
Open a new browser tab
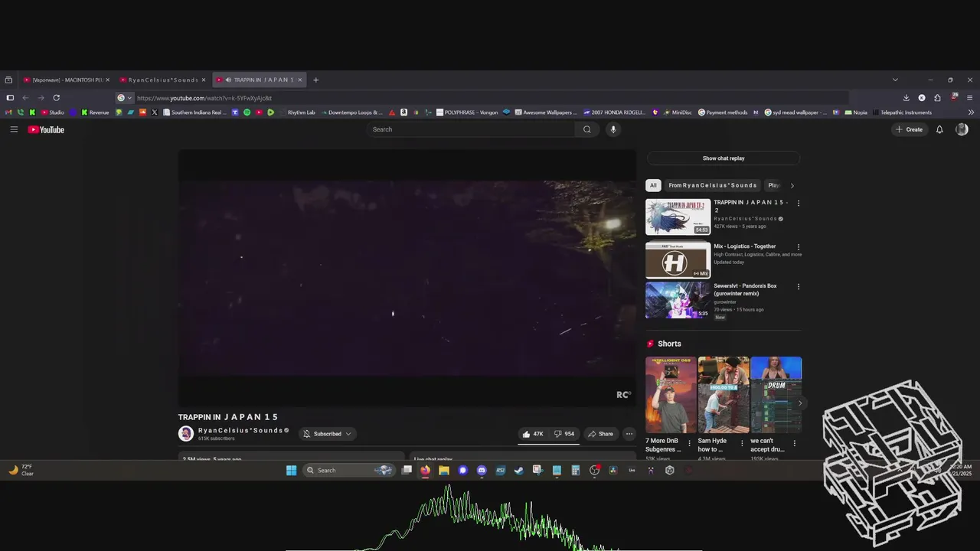pos(315,80)
